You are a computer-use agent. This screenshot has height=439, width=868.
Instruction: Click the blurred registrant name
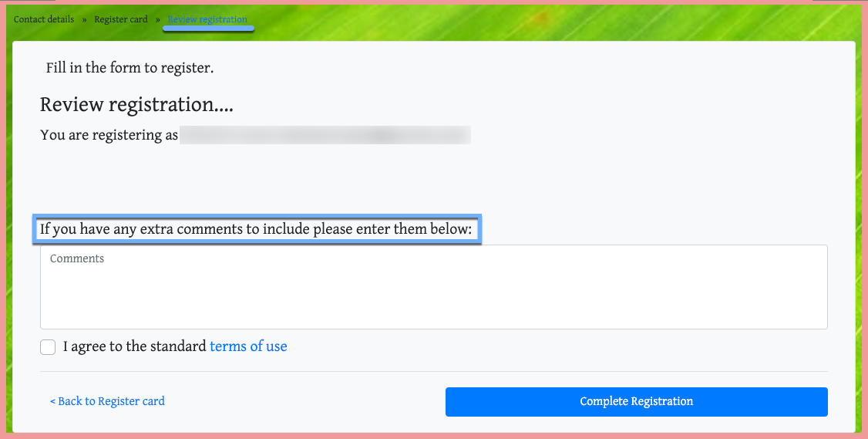click(x=325, y=135)
